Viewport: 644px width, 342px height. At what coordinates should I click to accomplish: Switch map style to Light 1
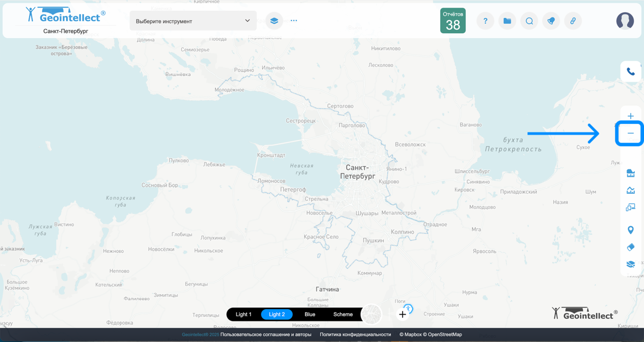(244, 314)
